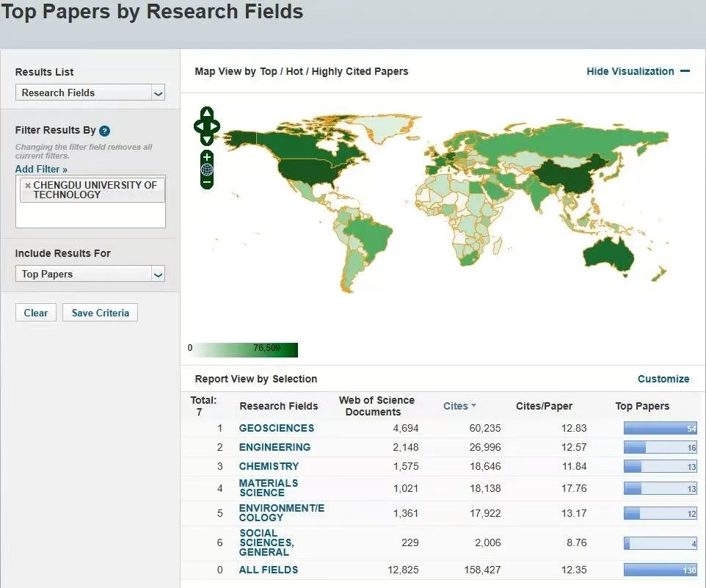This screenshot has width=706, height=588.
Task: Collapse the map with Hide Visualization
Action: [x=637, y=71]
